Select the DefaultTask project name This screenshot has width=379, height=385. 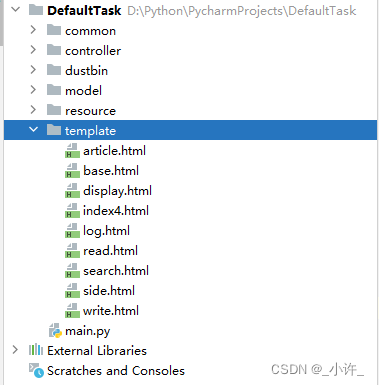tap(84, 11)
